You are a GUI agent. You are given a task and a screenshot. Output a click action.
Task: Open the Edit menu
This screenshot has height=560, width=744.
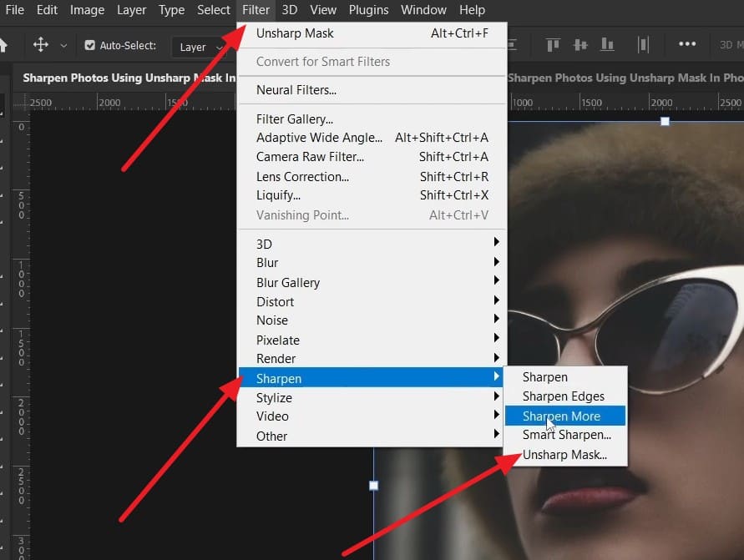pyautogui.click(x=47, y=10)
